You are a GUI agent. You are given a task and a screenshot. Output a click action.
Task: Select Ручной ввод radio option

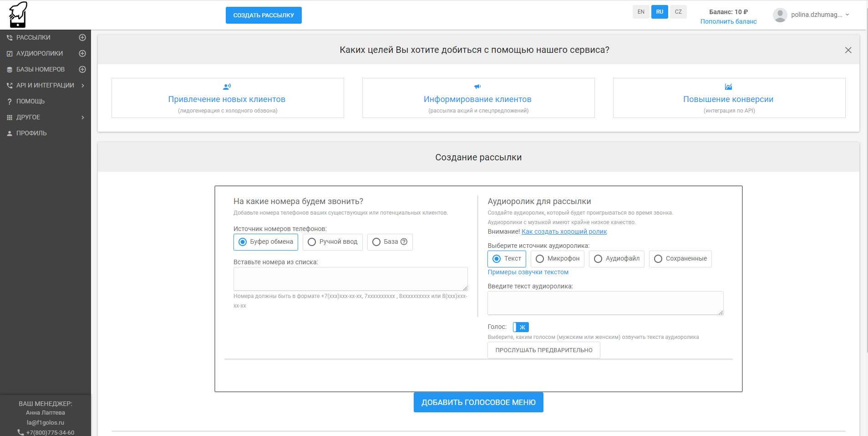pyautogui.click(x=333, y=242)
